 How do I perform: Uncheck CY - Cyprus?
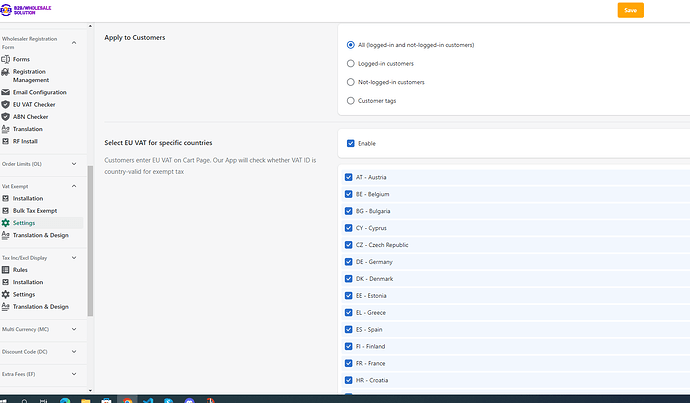[349, 228]
